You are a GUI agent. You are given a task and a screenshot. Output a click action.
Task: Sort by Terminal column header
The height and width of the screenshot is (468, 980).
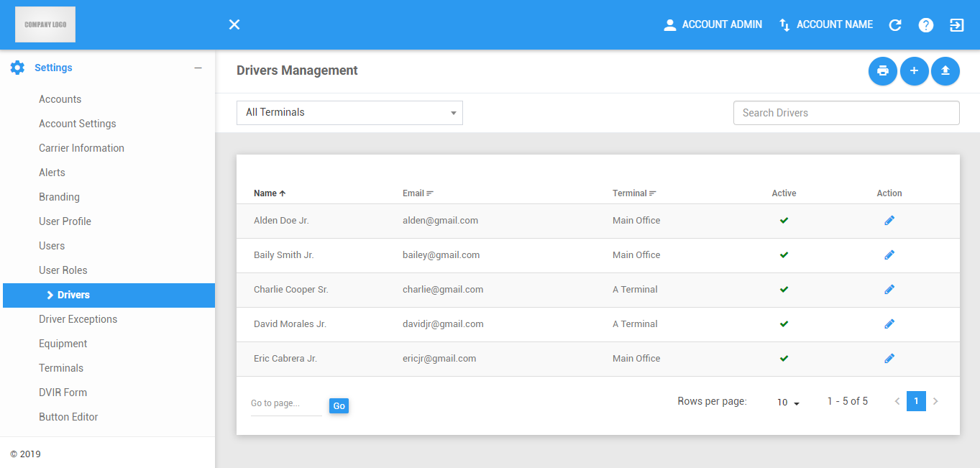[x=634, y=193]
